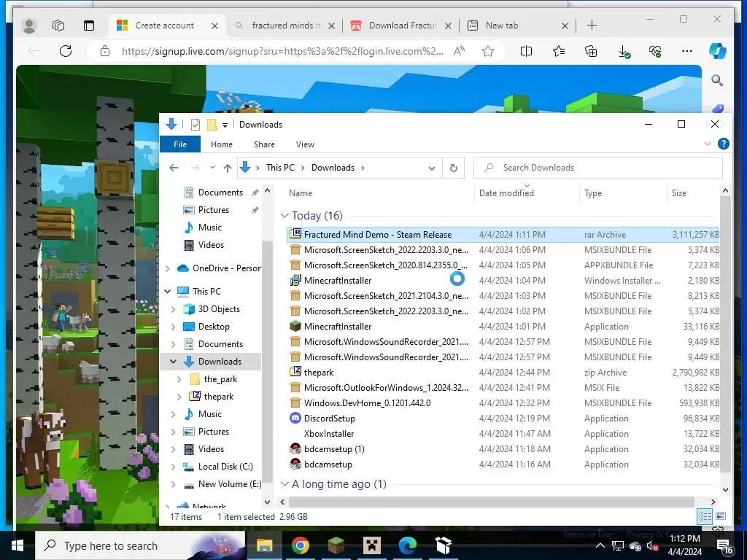Close the Create account tab

pos(215,26)
